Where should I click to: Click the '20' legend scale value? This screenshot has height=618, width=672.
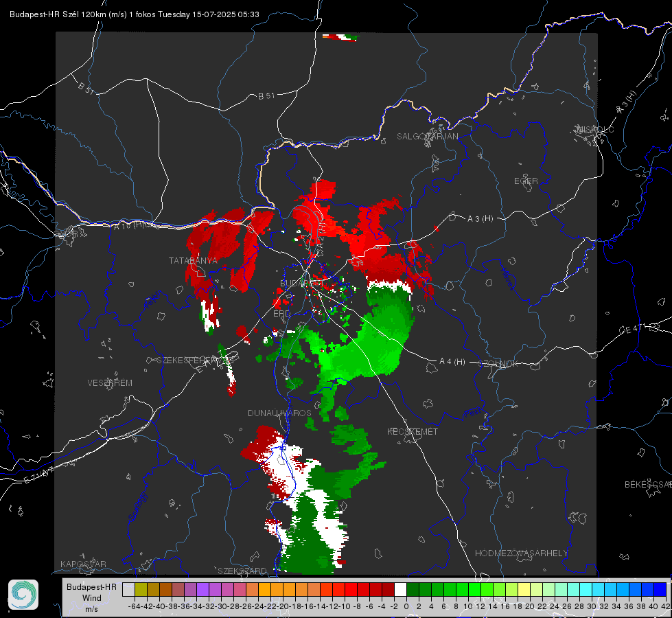click(x=530, y=606)
